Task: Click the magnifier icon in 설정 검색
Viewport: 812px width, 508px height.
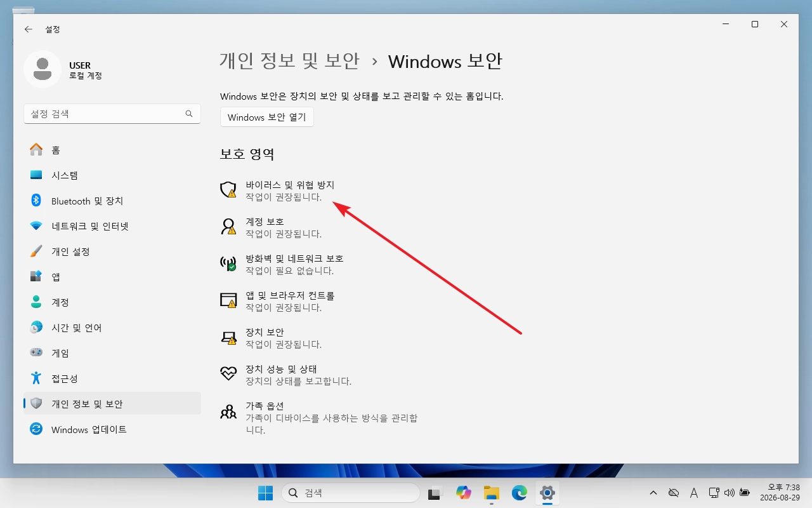Action: 189,114
